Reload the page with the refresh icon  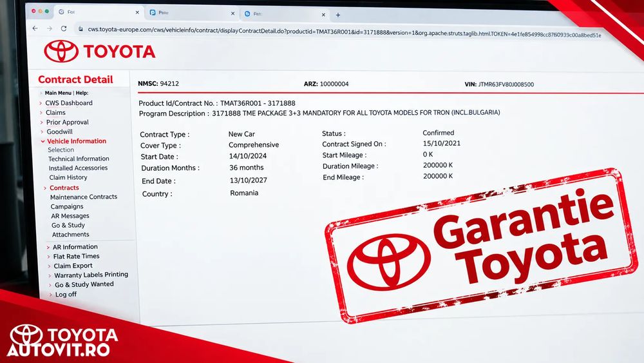[64, 28]
